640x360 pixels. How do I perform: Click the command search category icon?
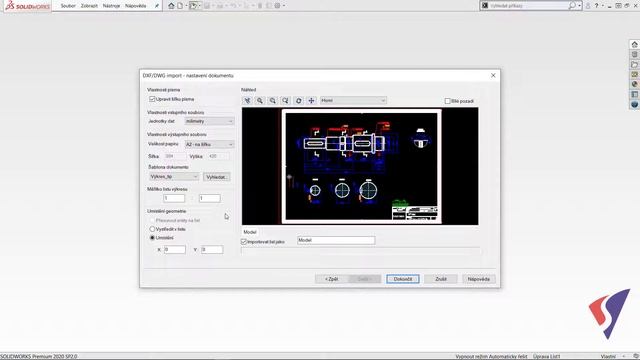[485, 5]
